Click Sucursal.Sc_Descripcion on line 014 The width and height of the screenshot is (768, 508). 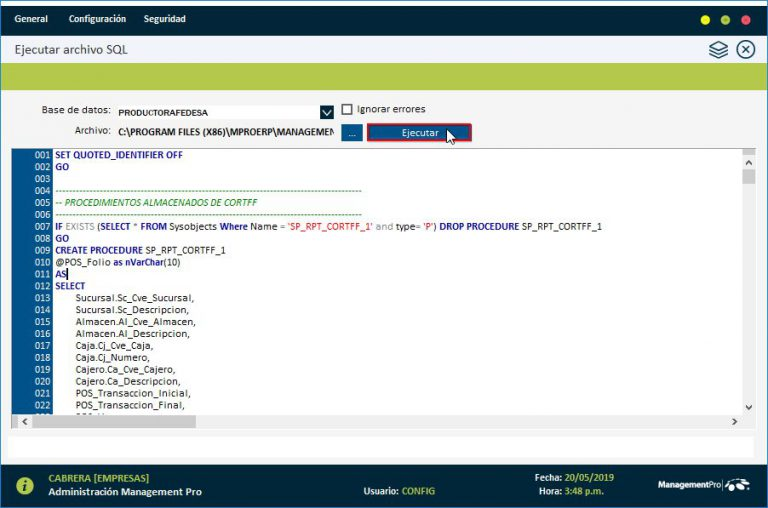132,310
